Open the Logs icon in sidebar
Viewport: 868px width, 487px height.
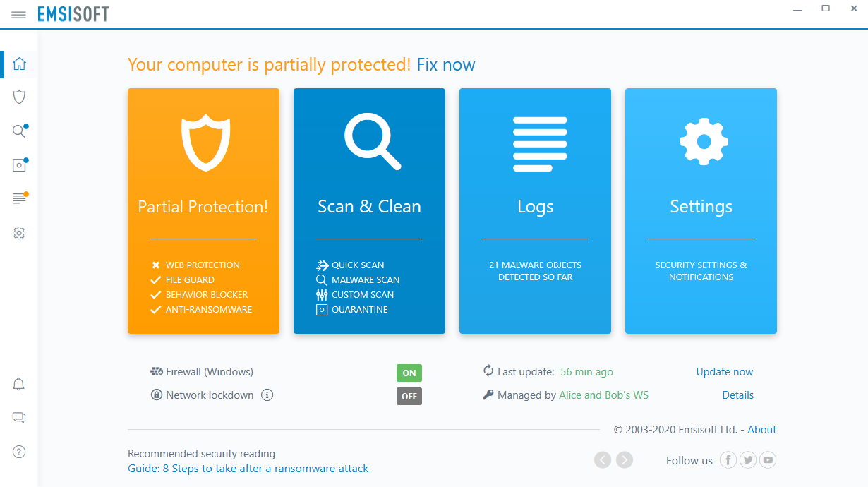tap(19, 198)
